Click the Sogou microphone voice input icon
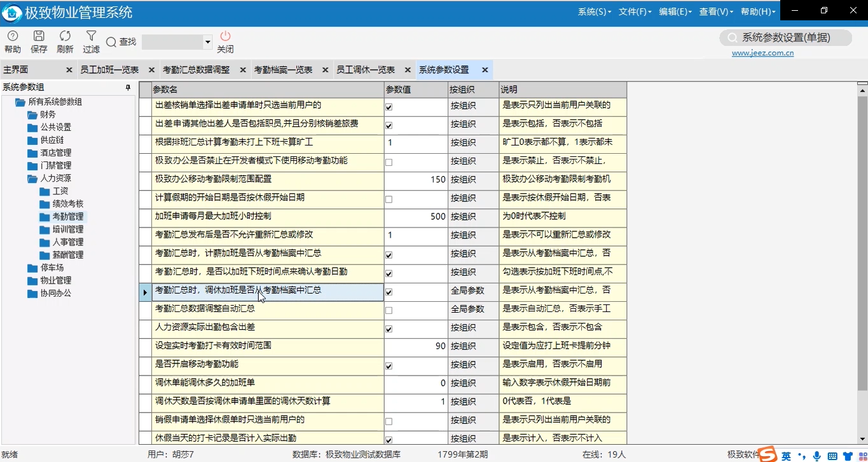Viewport: 868px width, 462px height. coord(817,456)
